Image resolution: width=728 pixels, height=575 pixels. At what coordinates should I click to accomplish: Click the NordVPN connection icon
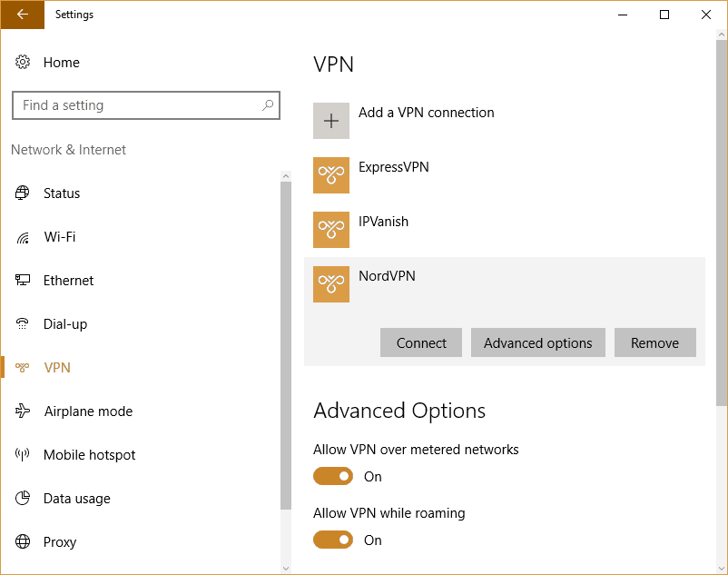click(331, 284)
